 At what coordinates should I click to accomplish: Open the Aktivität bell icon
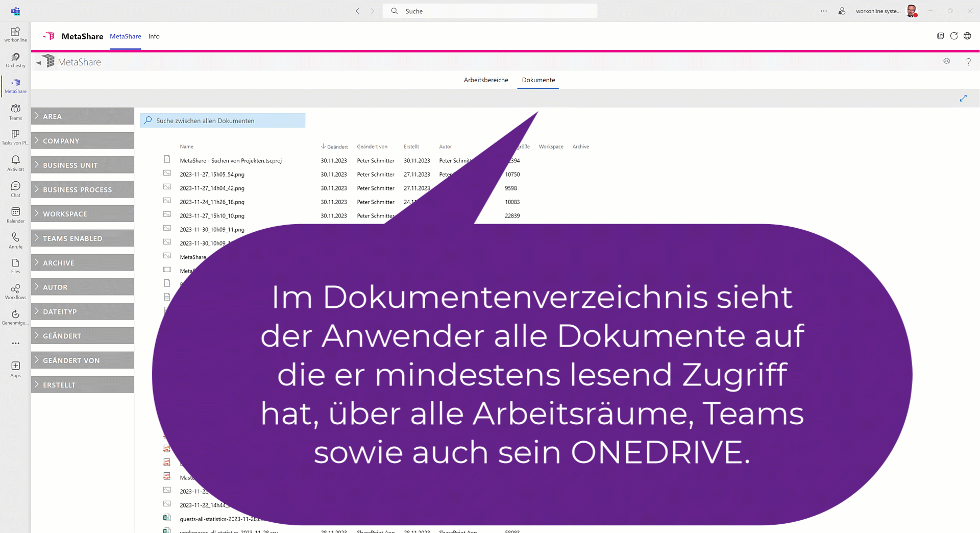point(15,163)
